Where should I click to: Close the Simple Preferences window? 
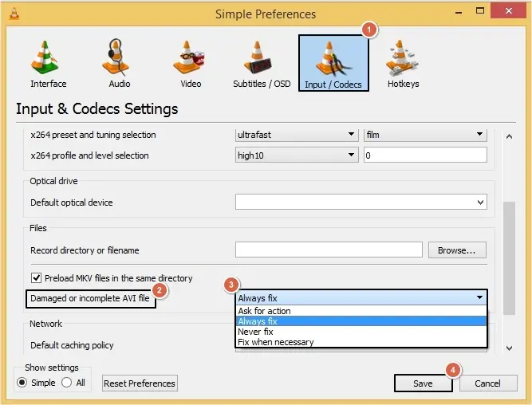pyautogui.click(x=508, y=11)
